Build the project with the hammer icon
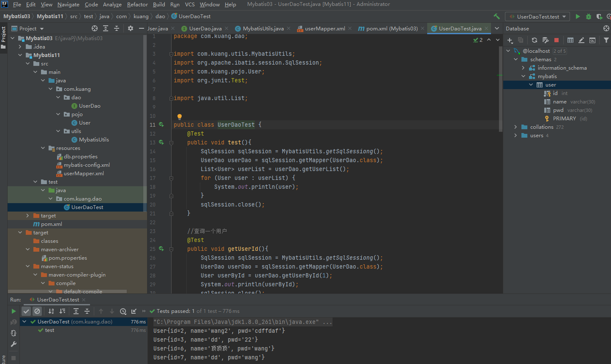This screenshot has height=364, width=611. click(x=496, y=16)
